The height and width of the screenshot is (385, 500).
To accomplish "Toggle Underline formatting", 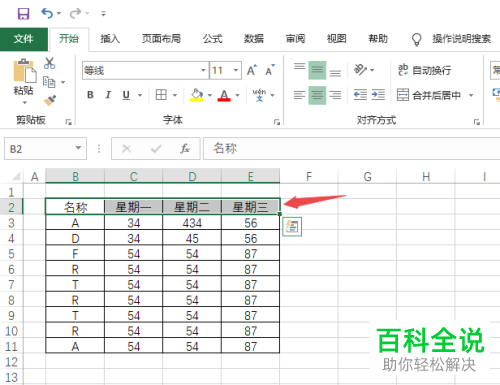I will (126, 95).
